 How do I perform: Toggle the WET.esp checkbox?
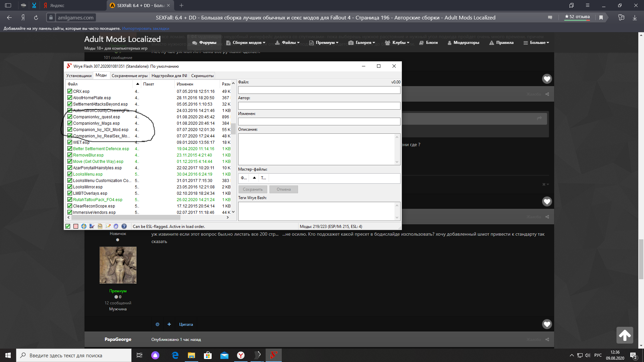pos(70,142)
